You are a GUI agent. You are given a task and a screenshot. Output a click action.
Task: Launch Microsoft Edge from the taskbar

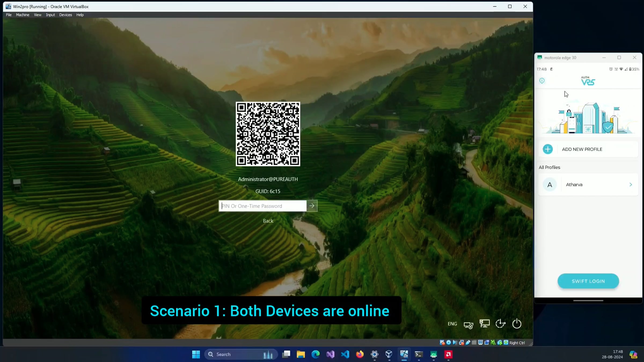pos(316,354)
